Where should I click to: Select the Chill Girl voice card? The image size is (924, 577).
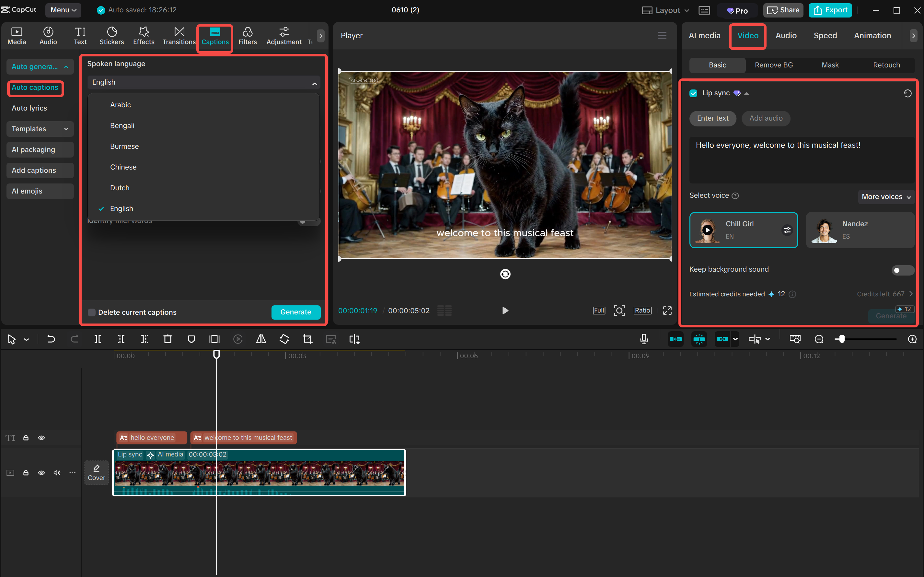743,230
